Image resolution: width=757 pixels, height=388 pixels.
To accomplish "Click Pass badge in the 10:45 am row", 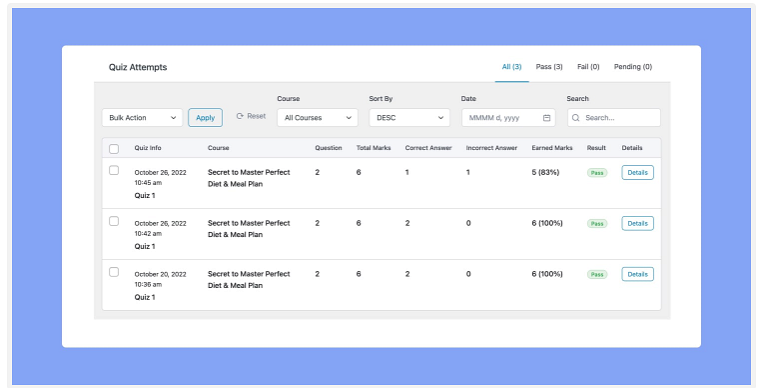I will (597, 173).
